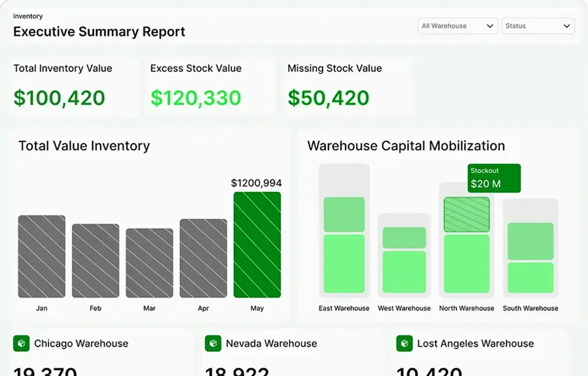Click the hatched North Warehouse stockout segment
The image size is (588, 376).
(x=466, y=215)
